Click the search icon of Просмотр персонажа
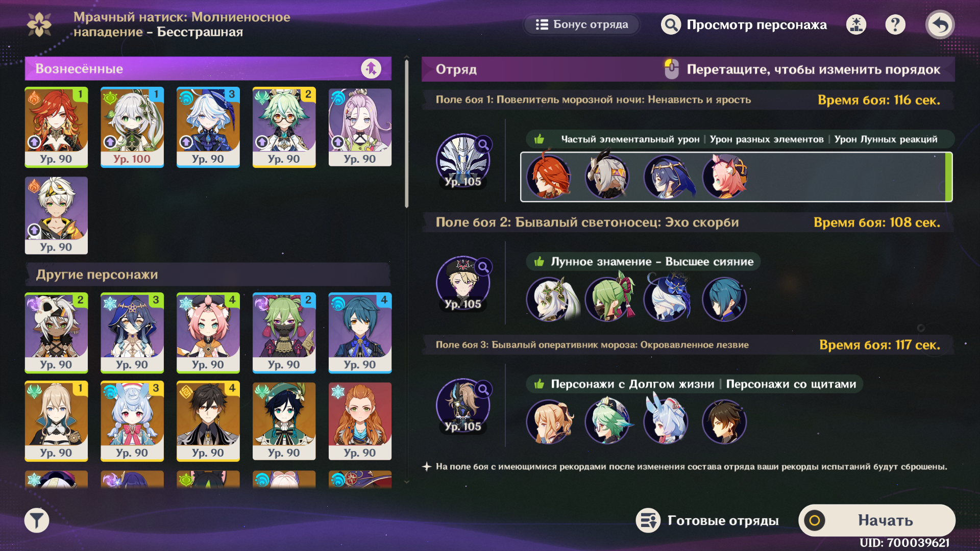 coord(671,24)
